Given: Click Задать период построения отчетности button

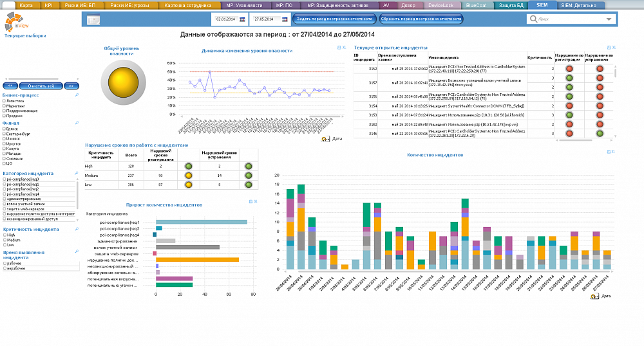Looking at the screenshot, I should (334, 19).
